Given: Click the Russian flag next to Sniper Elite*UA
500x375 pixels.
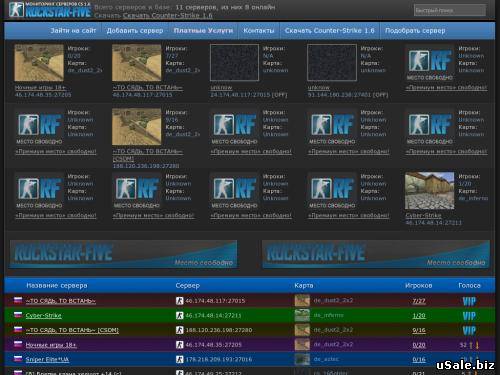Looking at the screenshot, I should (18, 359).
